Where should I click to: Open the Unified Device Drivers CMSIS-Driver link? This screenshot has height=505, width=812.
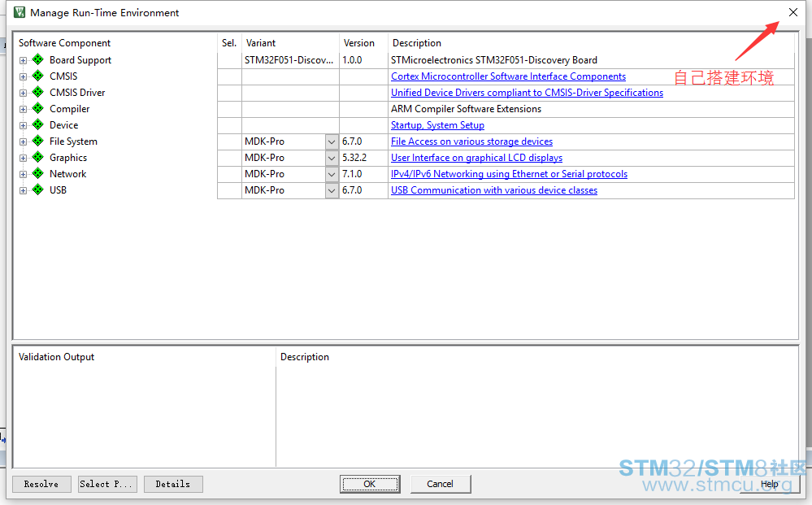(x=527, y=92)
